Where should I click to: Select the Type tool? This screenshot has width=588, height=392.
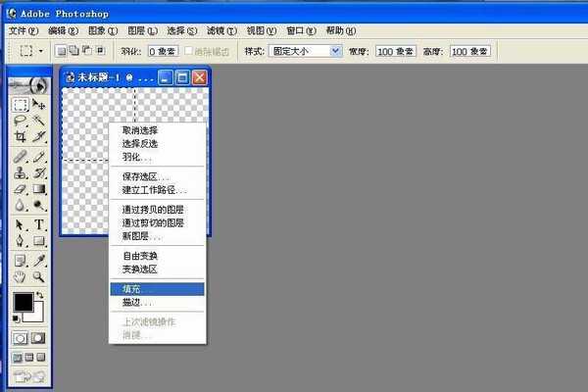pos(38,224)
